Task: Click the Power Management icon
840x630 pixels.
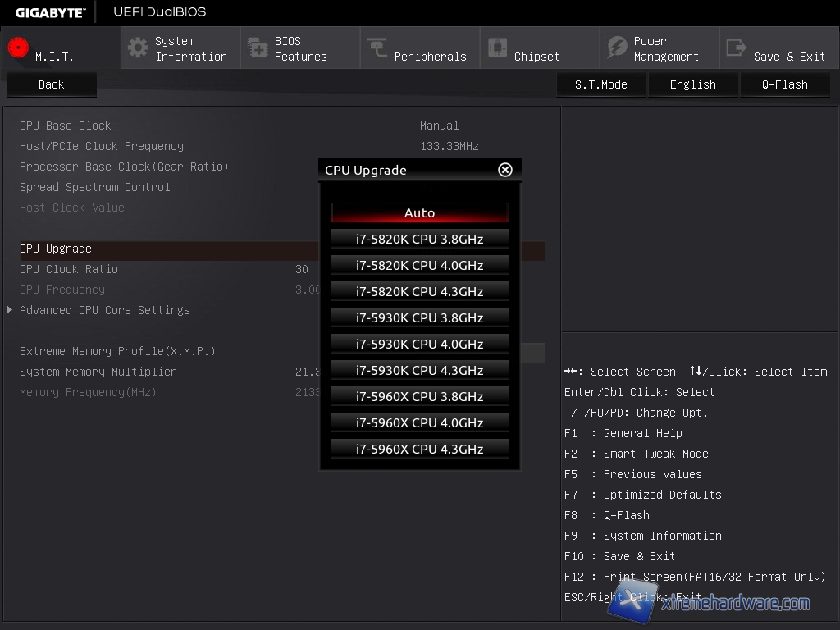Action: (x=617, y=48)
